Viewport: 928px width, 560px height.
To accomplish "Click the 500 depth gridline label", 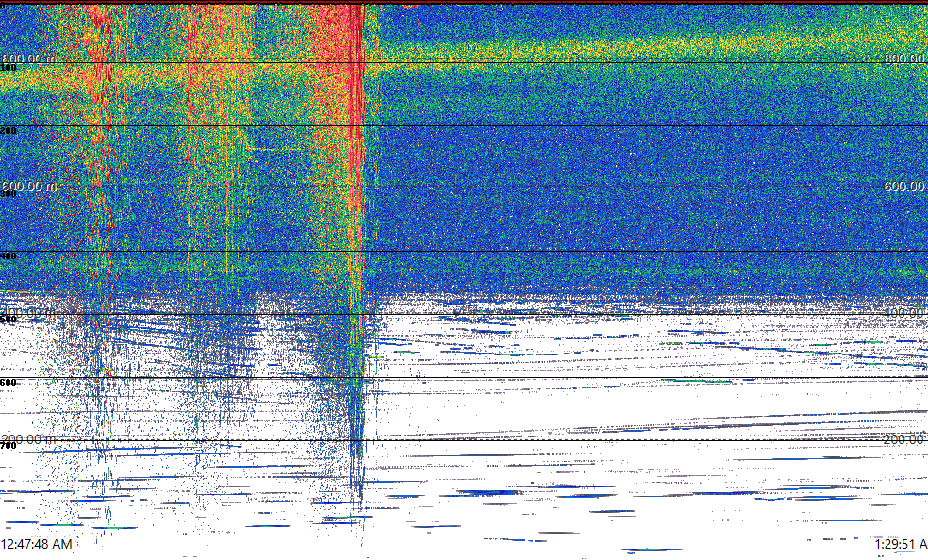I will click(8, 320).
